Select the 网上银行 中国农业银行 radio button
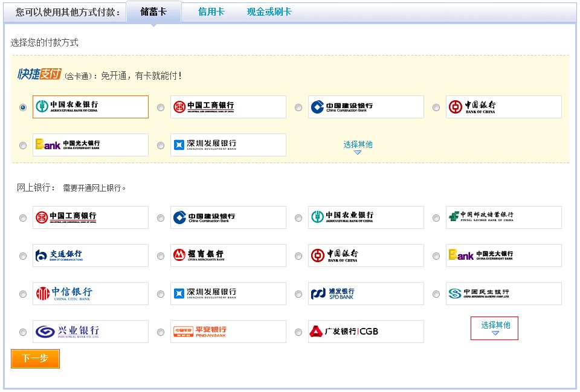Viewport: 580px width, 392px height. 298,218
